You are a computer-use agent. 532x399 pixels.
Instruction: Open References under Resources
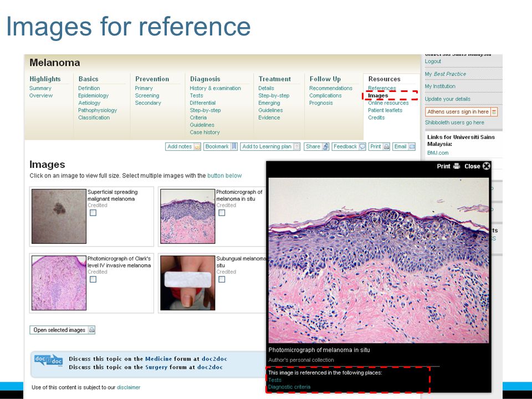[382, 88]
